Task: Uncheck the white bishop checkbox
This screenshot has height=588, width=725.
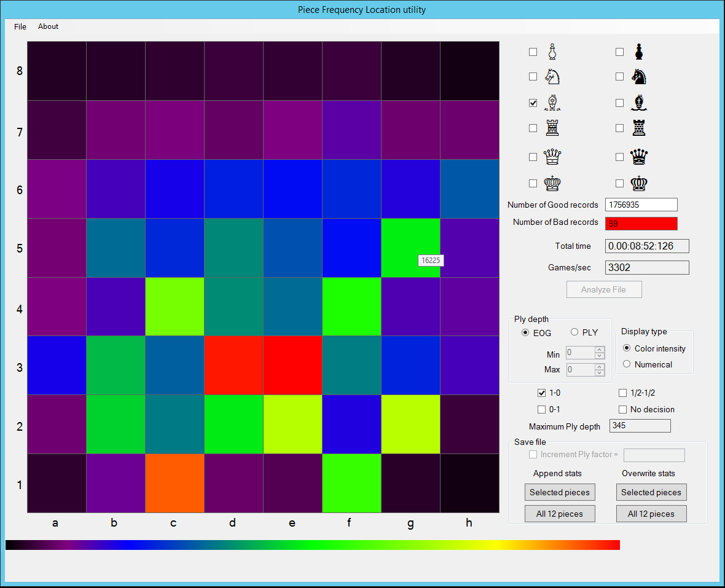Action: pyautogui.click(x=533, y=103)
